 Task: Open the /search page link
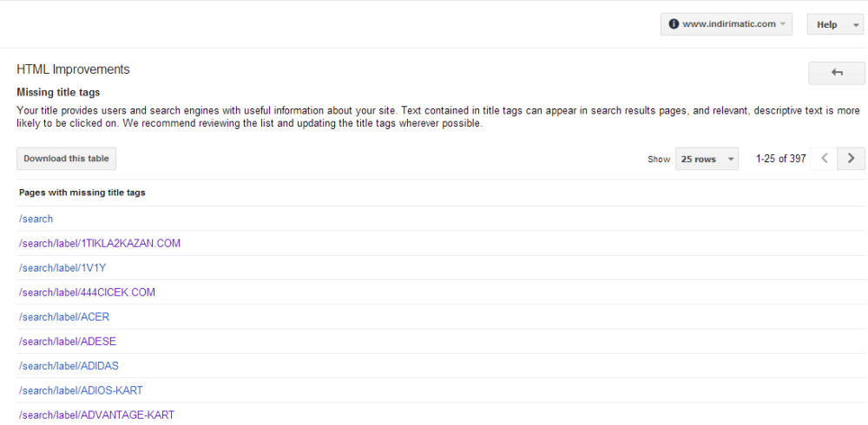36,219
